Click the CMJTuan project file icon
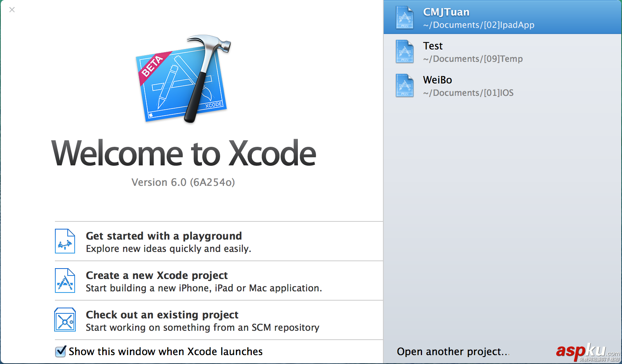 [405, 18]
